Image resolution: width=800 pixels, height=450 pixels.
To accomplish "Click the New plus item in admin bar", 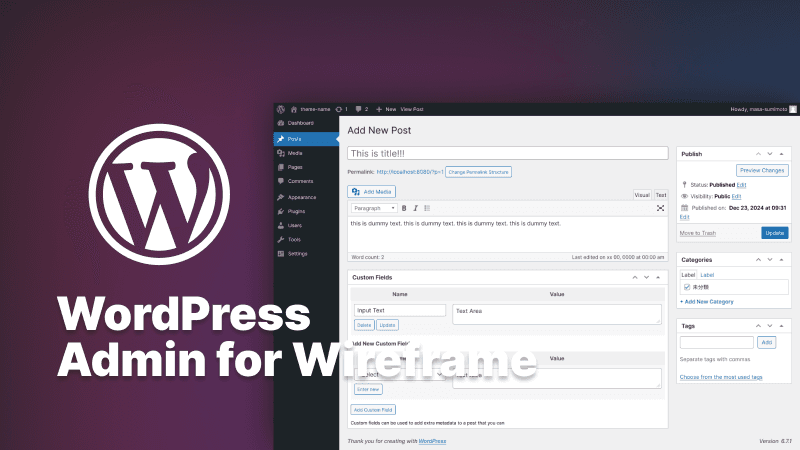I will point(386,109).
